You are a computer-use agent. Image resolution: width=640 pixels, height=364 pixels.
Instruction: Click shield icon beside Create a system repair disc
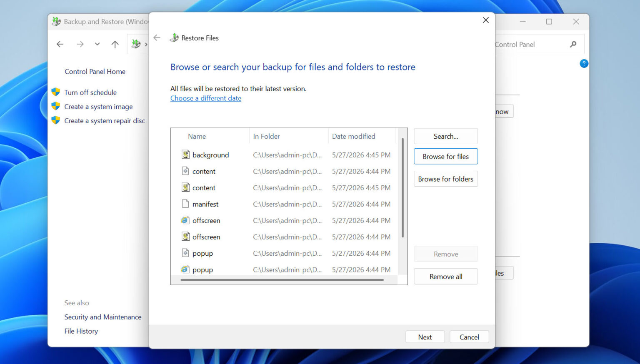tap(56, 120)
